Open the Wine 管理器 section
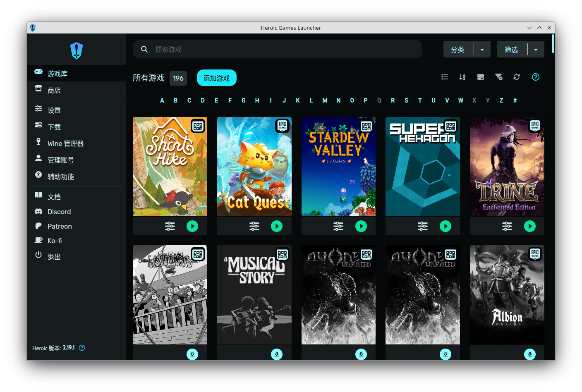Screen dimensions: 582x392 [66, 143]
